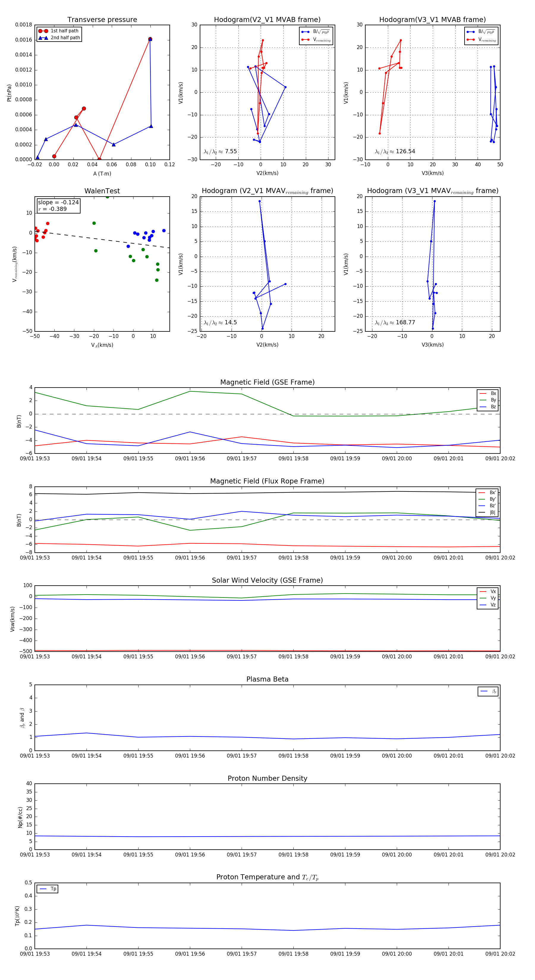Click the peak red marker in Transverse pressure
Viewport: 535px width, 980px height.
pos(150,39)
